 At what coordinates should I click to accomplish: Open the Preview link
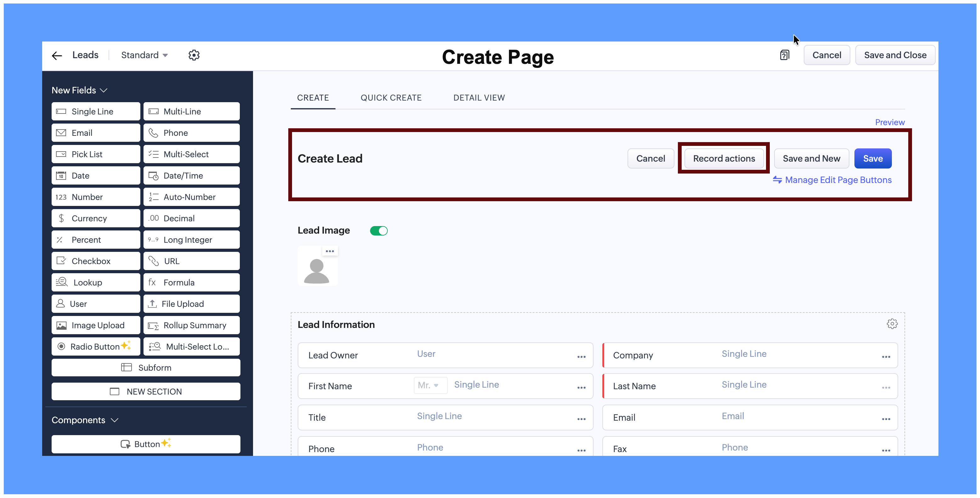tap(889, 122)
